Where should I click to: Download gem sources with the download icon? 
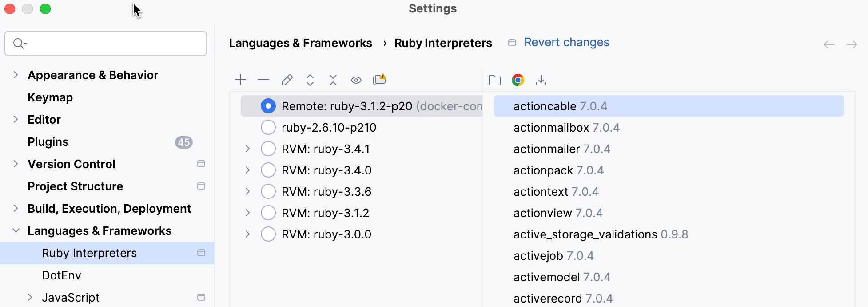(x=542, y=80)
